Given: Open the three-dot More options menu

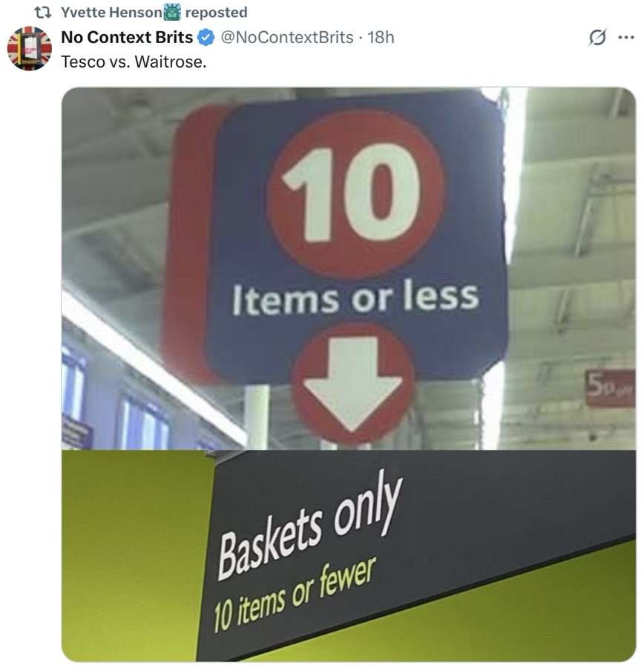Looking at the screenshot, I should click(626, 38).
